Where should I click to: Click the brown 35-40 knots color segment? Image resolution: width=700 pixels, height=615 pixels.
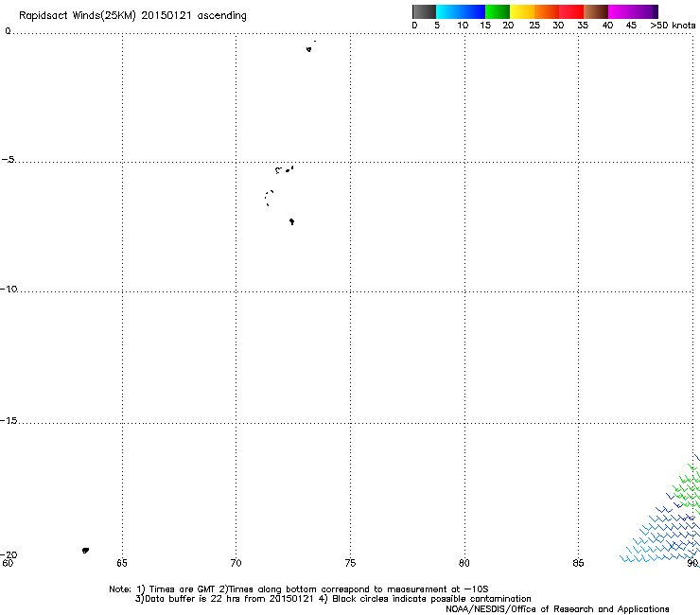(x=596, y=11)
